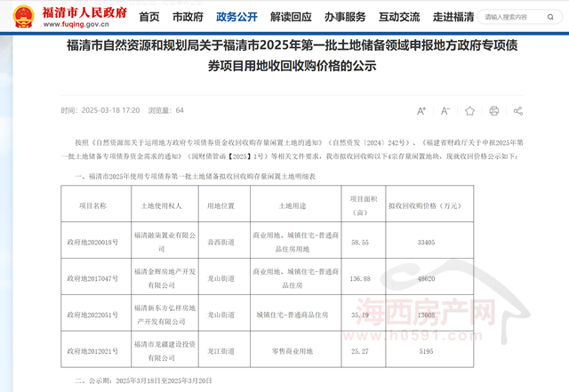Click the national emblem logo icon
The height and width of the screenshot is (392, 569).
(24, 17)
